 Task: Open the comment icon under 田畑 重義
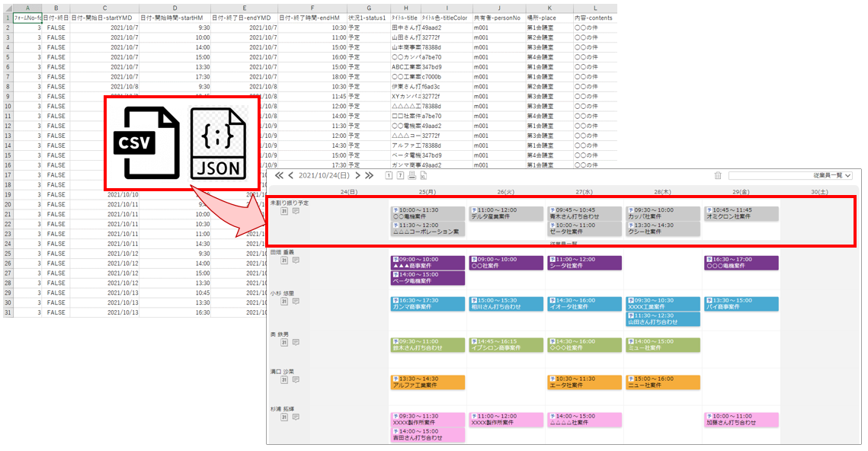coord(296,260)
